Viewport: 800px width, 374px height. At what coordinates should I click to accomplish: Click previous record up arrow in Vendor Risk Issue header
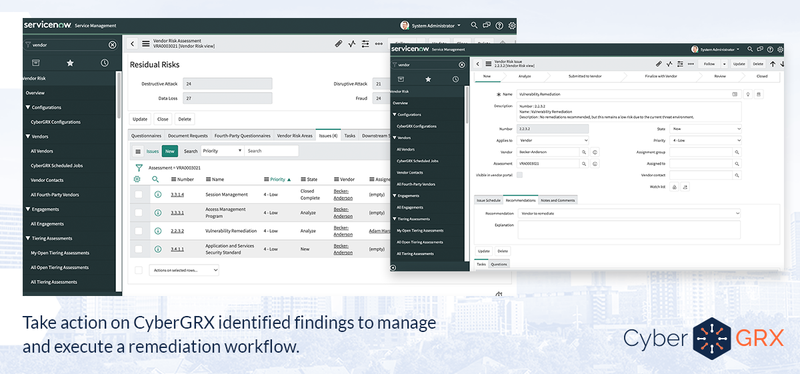772,64
